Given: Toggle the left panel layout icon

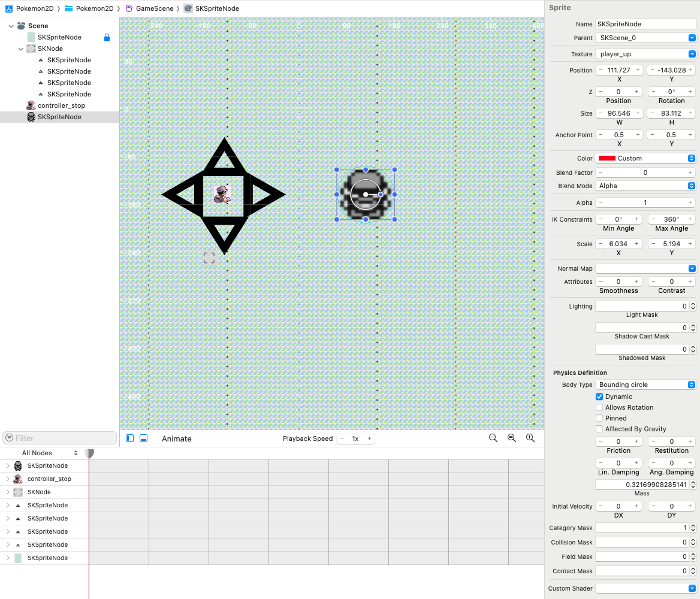Looking at the screenshot, I should click(130, 438).
